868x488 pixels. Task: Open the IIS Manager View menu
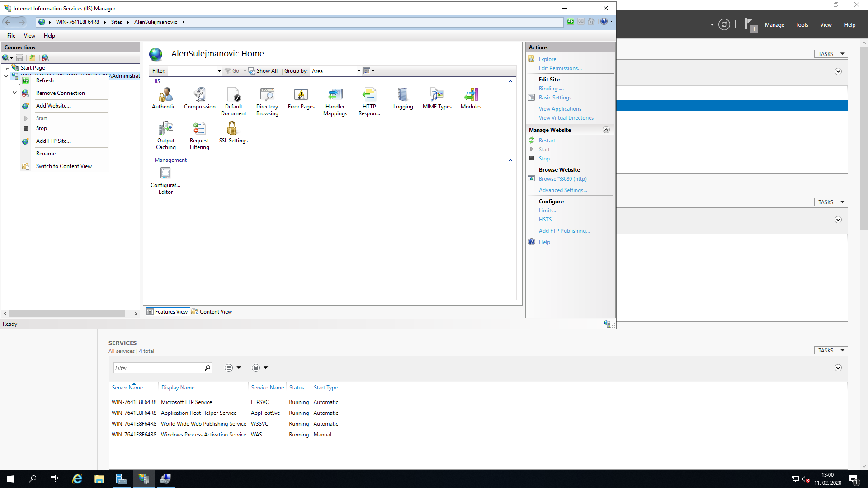(x=29, y=36)
